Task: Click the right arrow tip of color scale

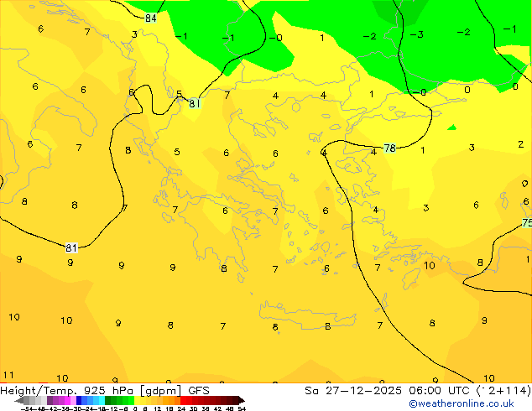Action: (x=243, y=401)
